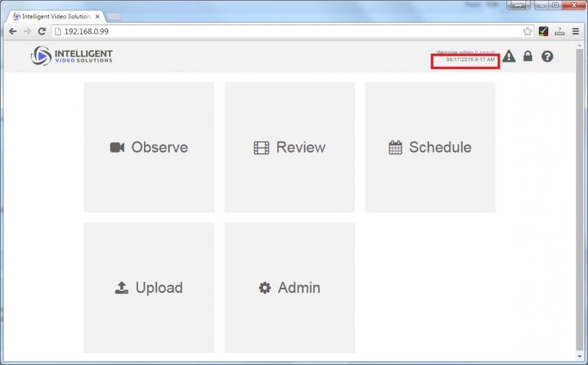Click the lock icon in header
The height and width of the screenshot is (365, 588).
[x=528, y=57]
